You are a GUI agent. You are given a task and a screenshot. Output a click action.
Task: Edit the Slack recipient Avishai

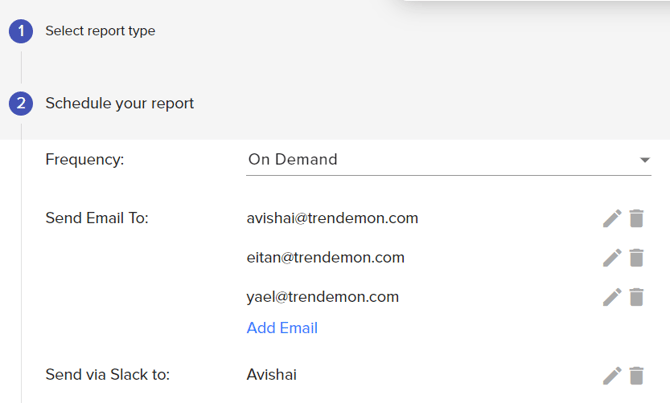tap(612, 376)
